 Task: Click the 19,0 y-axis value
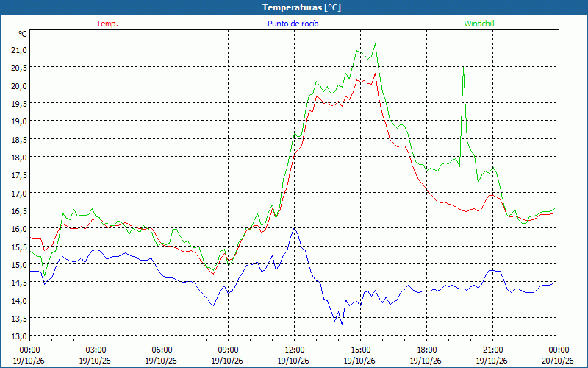(19, 121)
